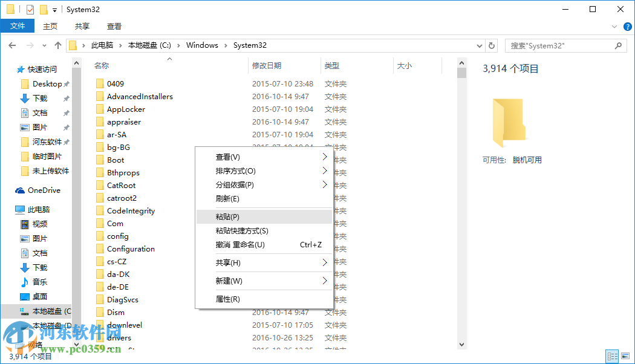This screenshot has width=635, height=364.
Task: Navigate up to the Windows folder via up arrow
Action: point(57,45)
